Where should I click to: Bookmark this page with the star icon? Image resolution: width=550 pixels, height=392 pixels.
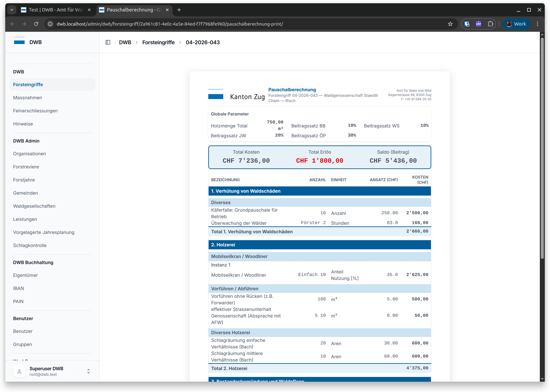(x=450, y=24)
